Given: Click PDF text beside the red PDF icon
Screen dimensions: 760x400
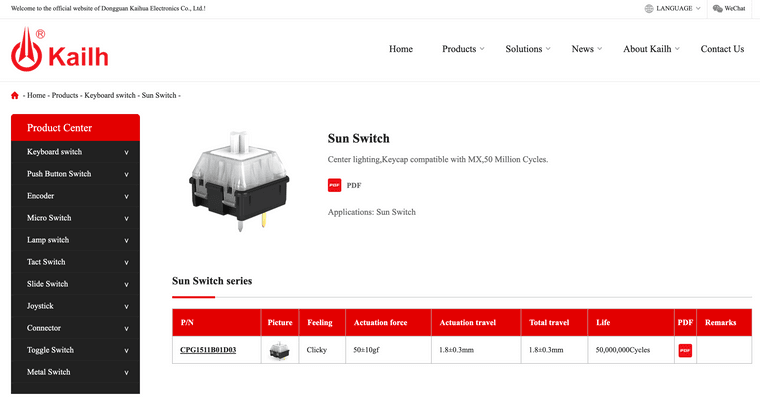Looking at the screenshot, I should pyautogui.click(x=354, y=185).
